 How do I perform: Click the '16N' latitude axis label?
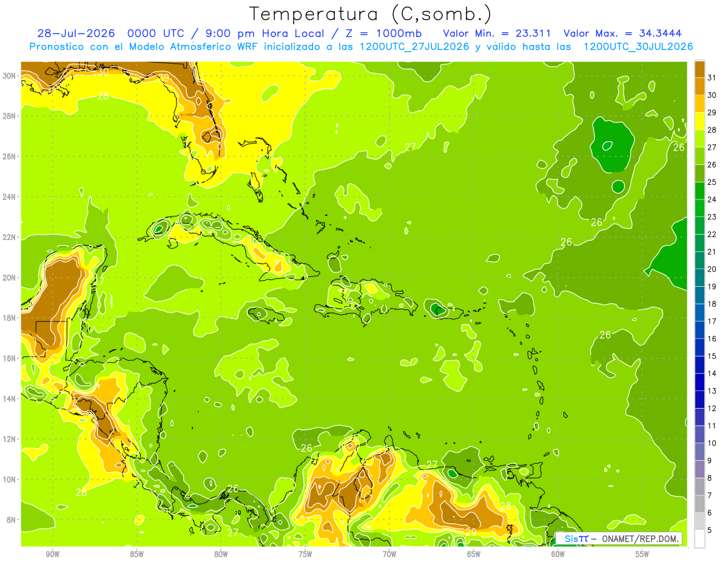coord(10,358)
